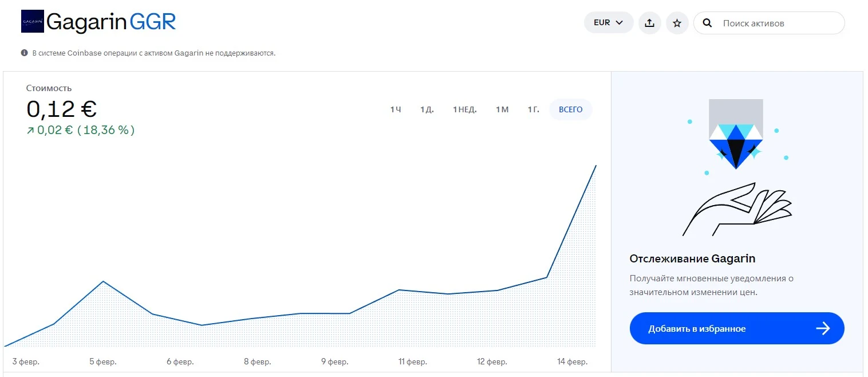868x377 pixels.
Task: Click the 14 февр. axis label
Action: (573, 362)
